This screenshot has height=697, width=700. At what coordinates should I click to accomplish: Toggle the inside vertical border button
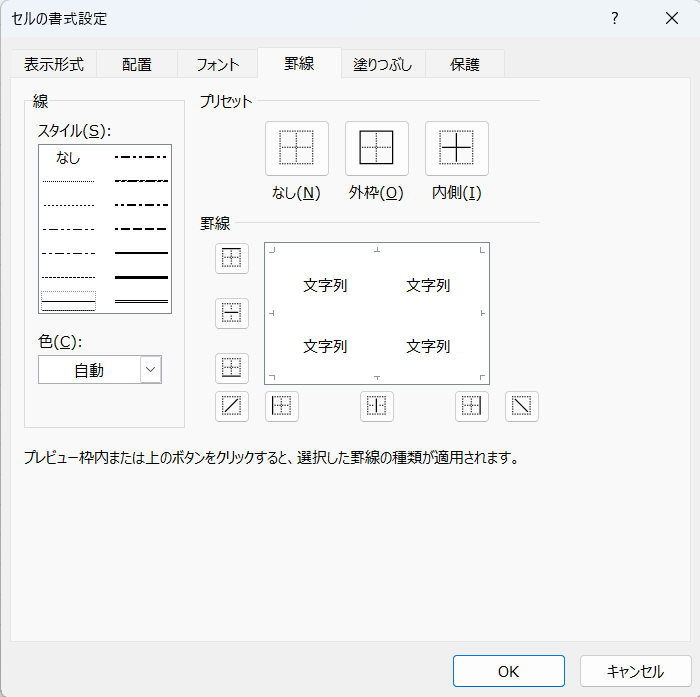coord(377,406)
